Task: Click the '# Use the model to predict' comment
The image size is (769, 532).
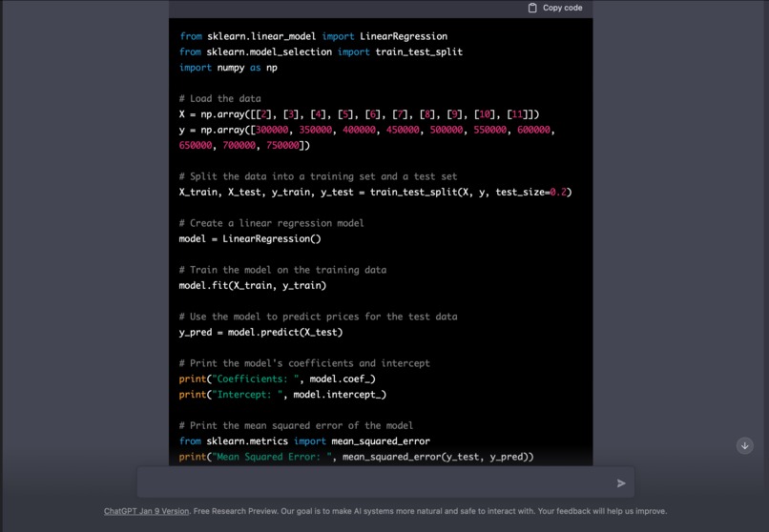Action: click(x=318, y=317)
